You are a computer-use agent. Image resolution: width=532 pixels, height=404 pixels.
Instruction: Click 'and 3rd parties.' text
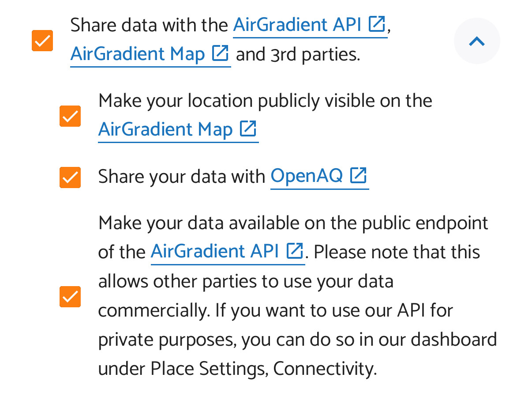pyautogui.click(x=298, y=54)
